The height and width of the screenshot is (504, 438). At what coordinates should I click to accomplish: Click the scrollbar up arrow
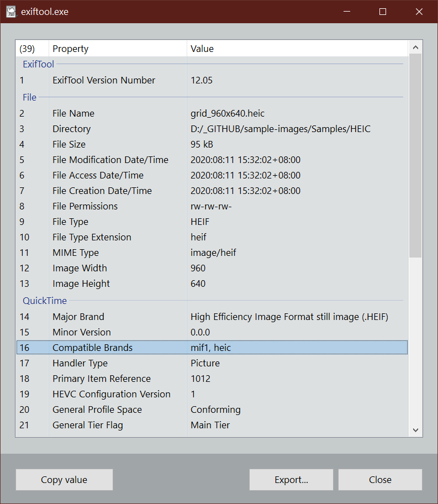[x=415, y=48]
